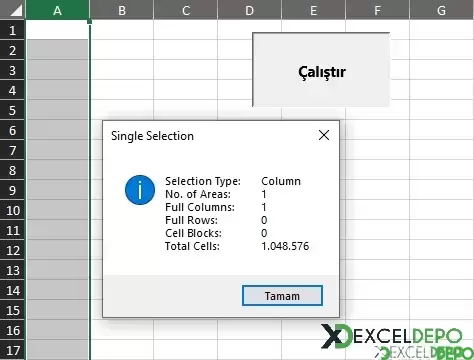
Task: Select row 4 header
Action: [12, 90]
